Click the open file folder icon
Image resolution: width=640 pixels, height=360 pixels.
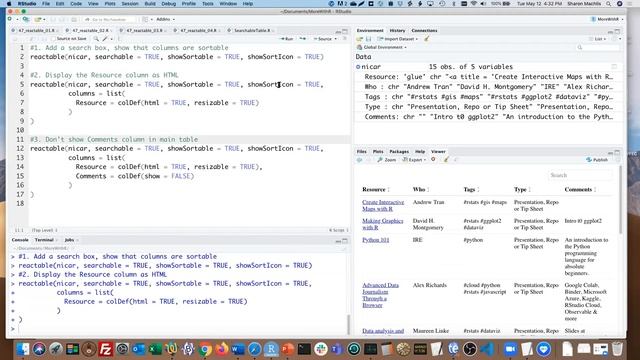pyautogui.click(x=38, y=19)
